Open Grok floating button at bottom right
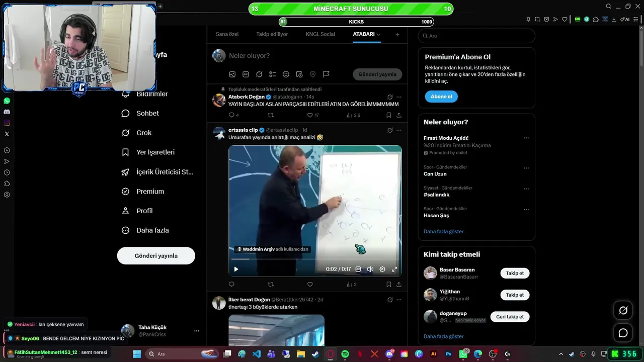Screen dimensions: 644x362 click(623, 311)
